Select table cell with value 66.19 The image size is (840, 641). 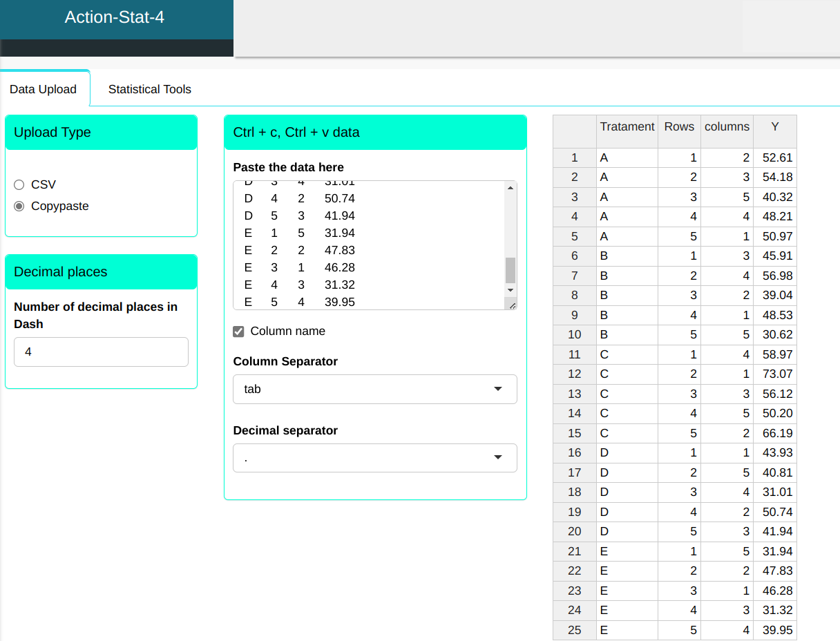tap(775, 433)
